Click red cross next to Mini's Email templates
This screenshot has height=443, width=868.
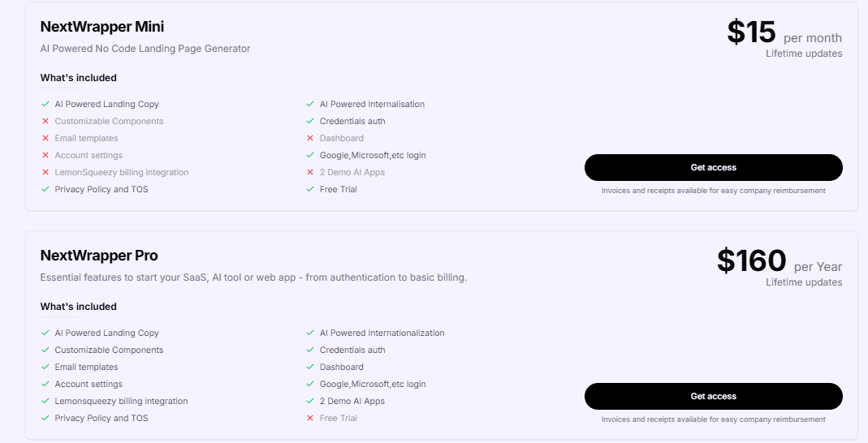click(x=45, y=138)
